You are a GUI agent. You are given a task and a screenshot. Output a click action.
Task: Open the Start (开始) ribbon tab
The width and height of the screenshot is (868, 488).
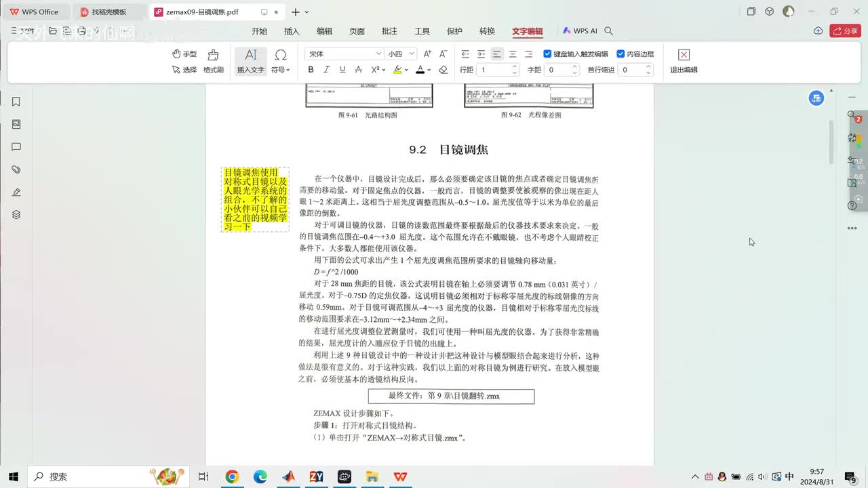259,31
